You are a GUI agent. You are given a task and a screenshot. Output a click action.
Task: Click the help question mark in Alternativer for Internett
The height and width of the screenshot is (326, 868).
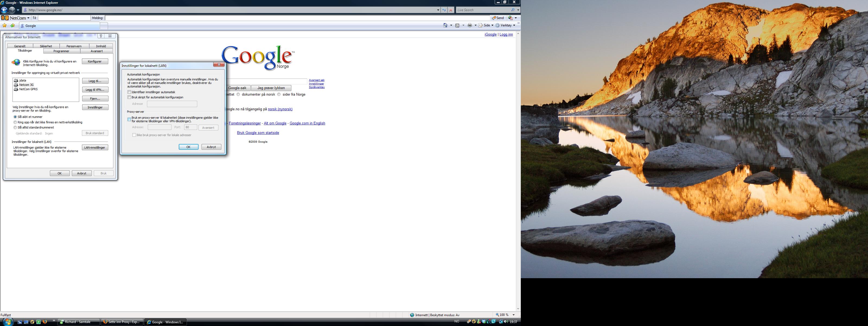(x=101, y=36)
